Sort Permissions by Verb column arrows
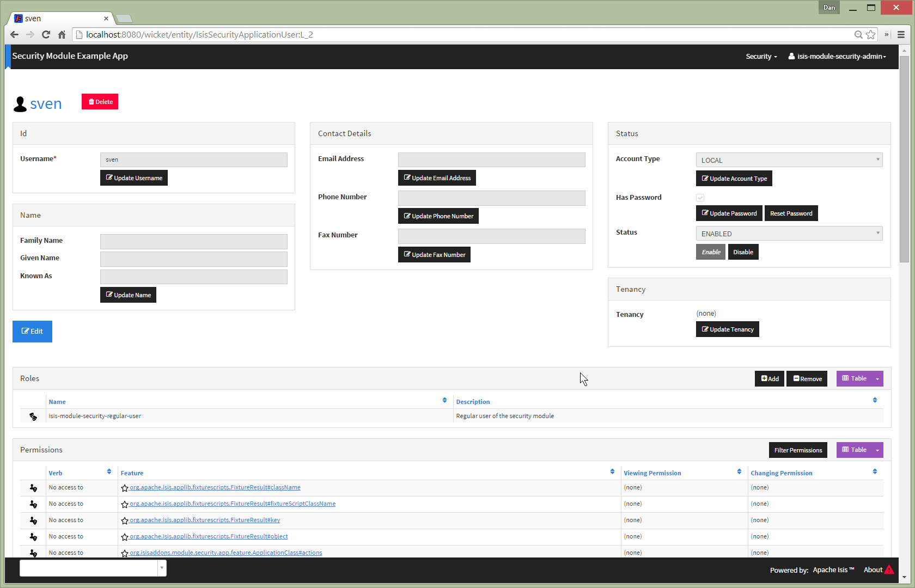 coord(109,471)
